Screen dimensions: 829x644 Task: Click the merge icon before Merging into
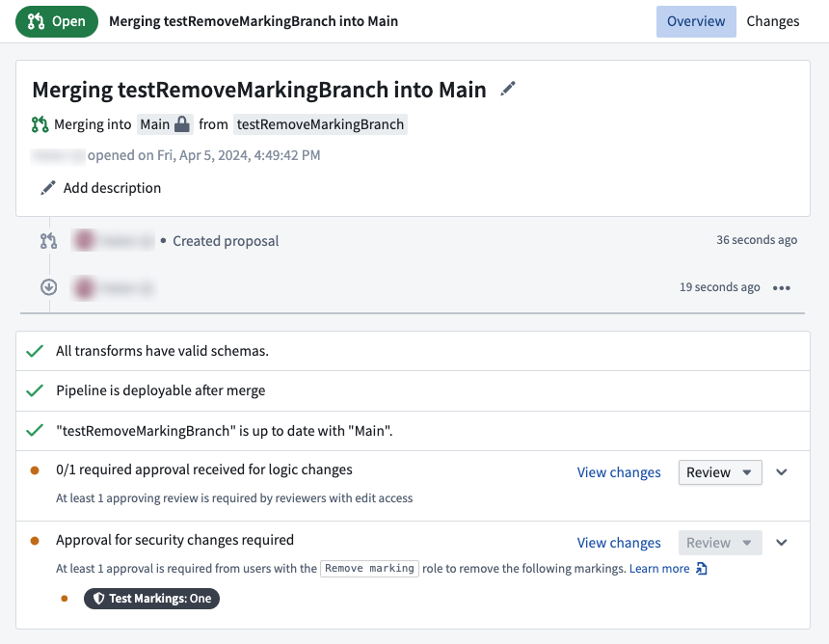point(40,124)
